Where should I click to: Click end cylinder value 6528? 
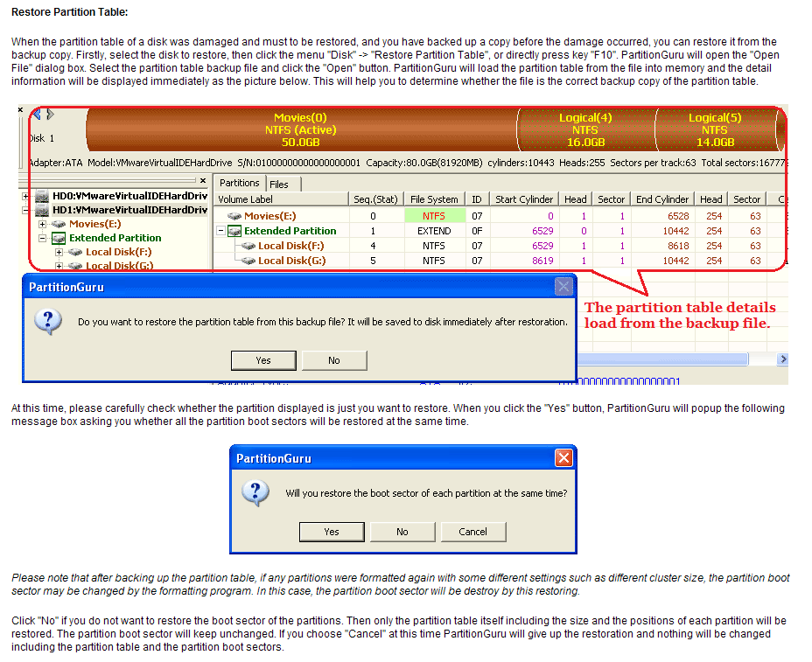click(x=678, y=216)
